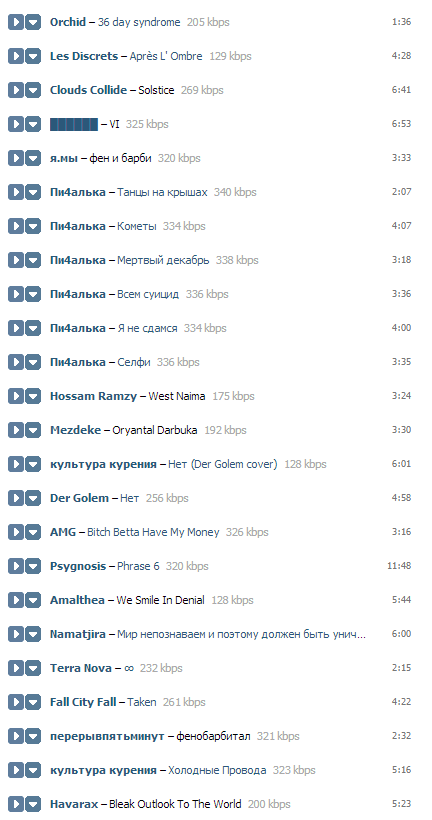The width and height of the screenshot is (432, 820).
Task: Open dropdown arrow for я.мы track
Action: click(33, 158)
